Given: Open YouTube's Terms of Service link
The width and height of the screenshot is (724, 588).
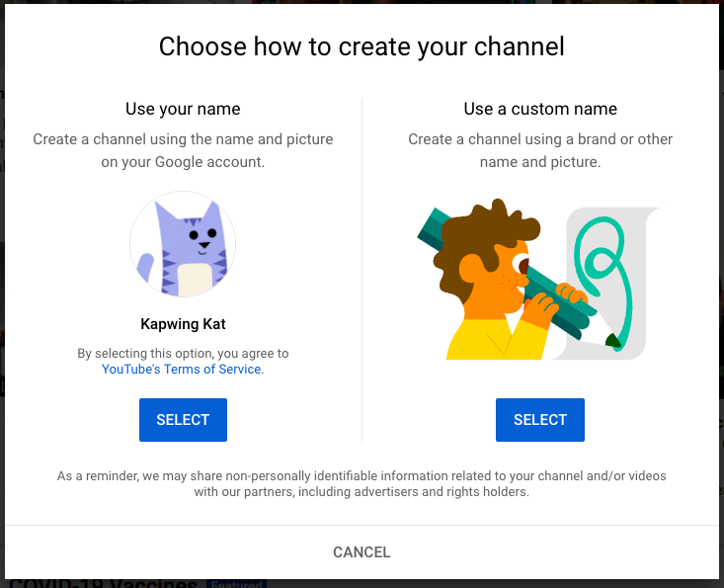Looking at the screenshot, I should pyautogui.click(x=182, y=369).
